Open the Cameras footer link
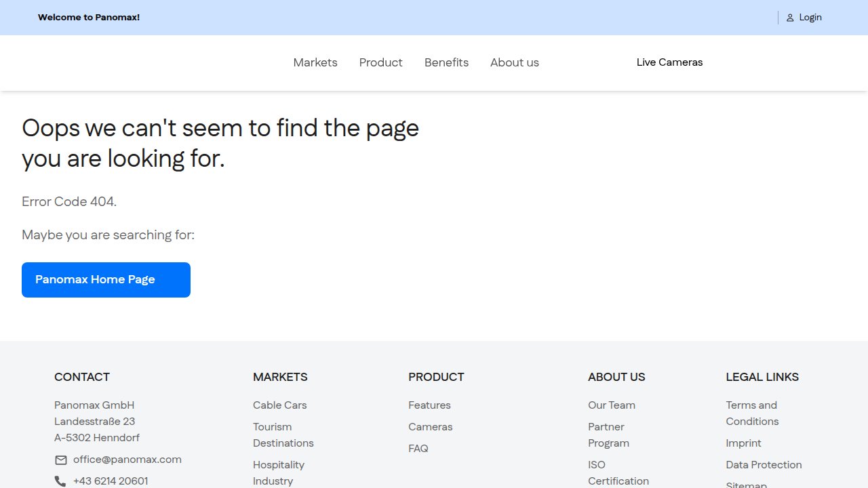 point(431,427)
